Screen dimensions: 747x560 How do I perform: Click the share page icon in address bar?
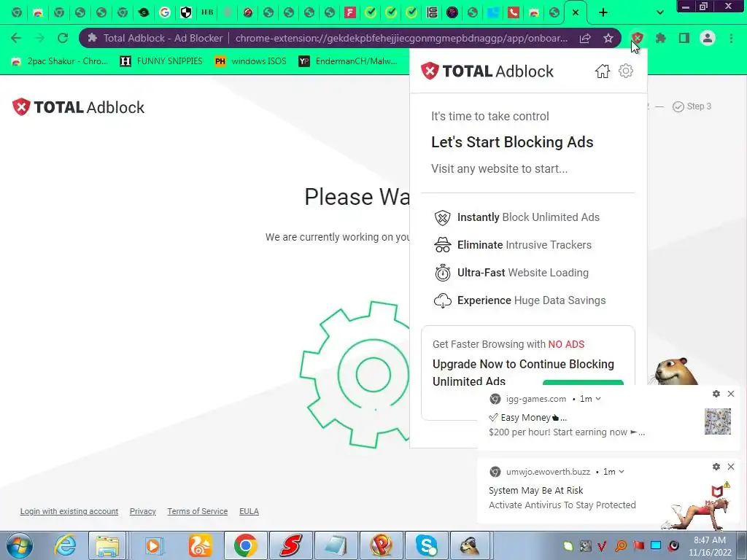coord(585,38)
